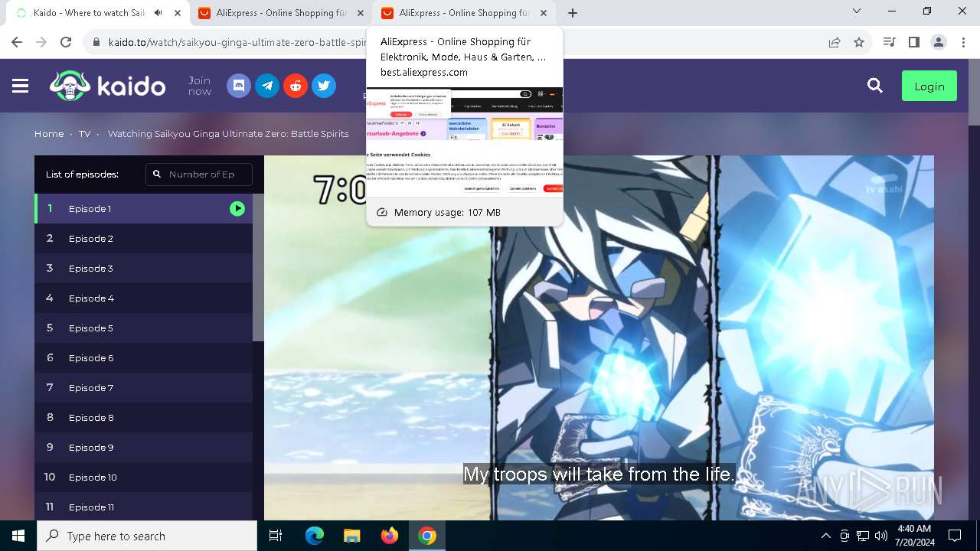
Task: Click the AliExpress tab preview thumbnail
Action: coord(465,144)
